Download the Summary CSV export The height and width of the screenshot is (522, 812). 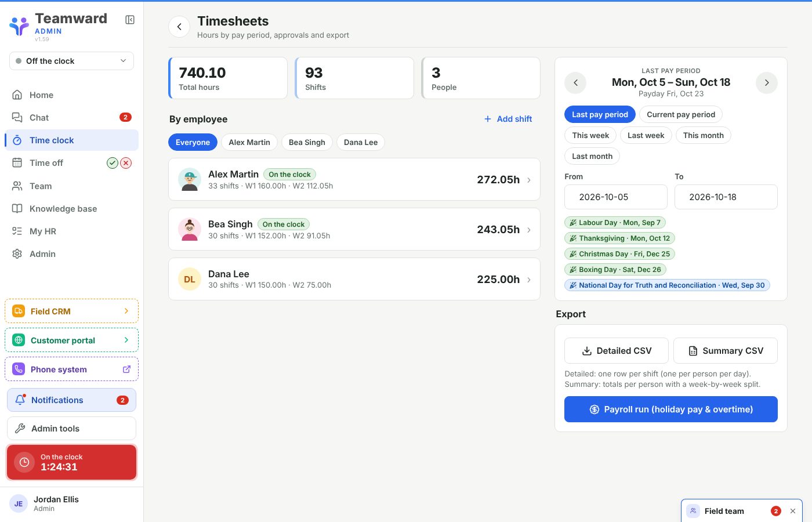tap(726, 351)
